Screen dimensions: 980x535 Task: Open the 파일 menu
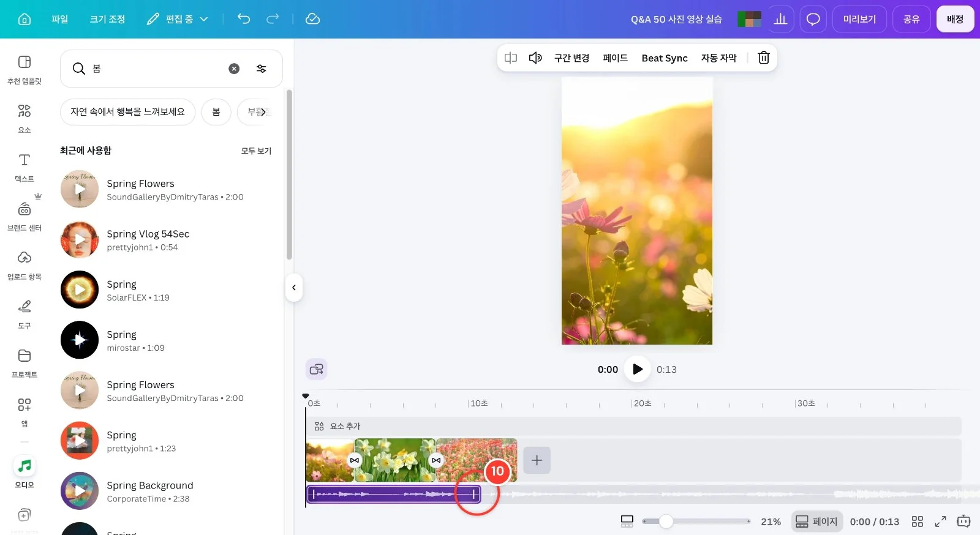pyautogui.click(x=59, y=19)
